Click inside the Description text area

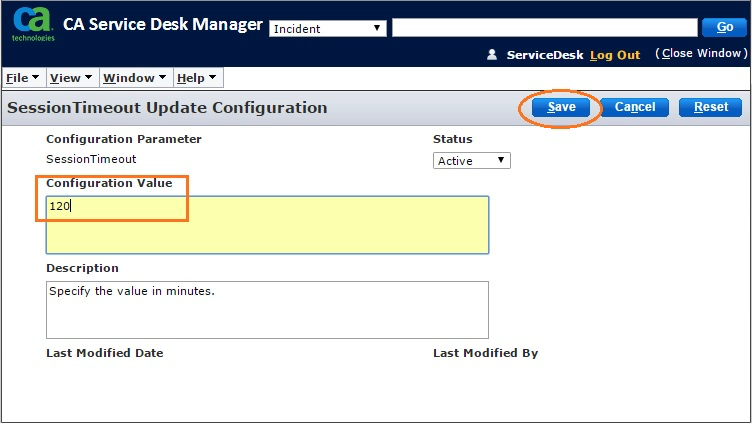(267, 310)
